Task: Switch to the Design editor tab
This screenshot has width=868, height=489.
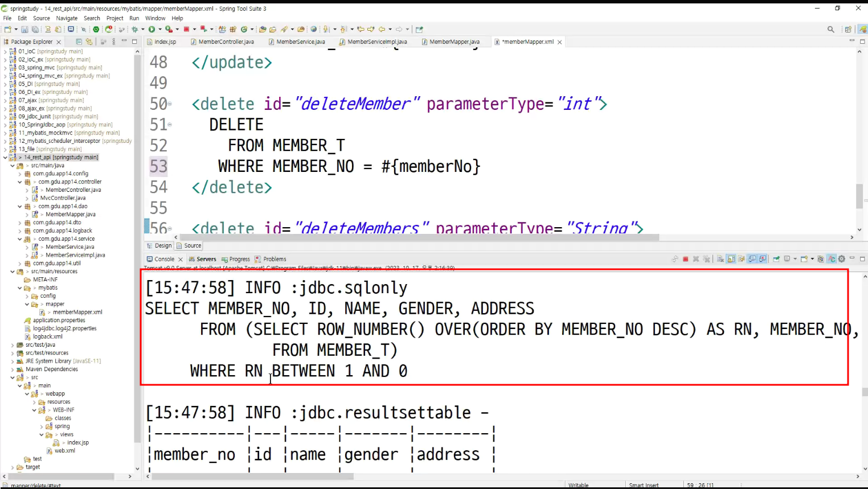Action: [x=159, y=246]
